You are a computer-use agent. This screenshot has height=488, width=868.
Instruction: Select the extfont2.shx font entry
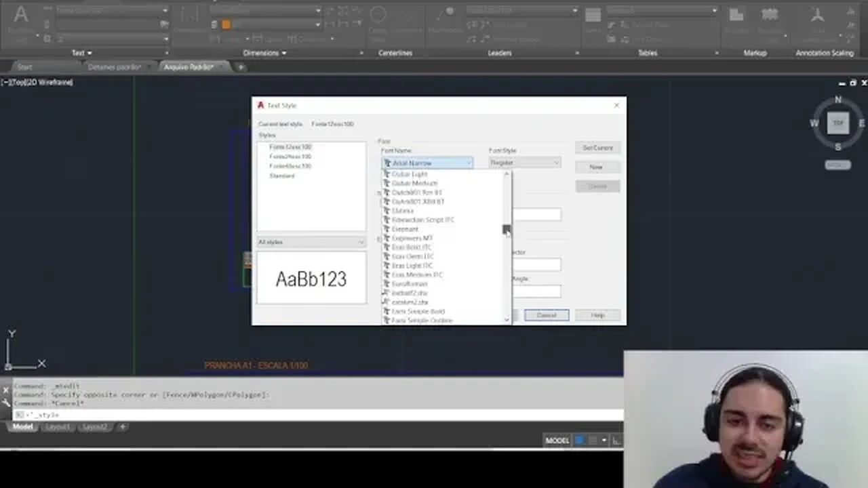coord(410,293)
